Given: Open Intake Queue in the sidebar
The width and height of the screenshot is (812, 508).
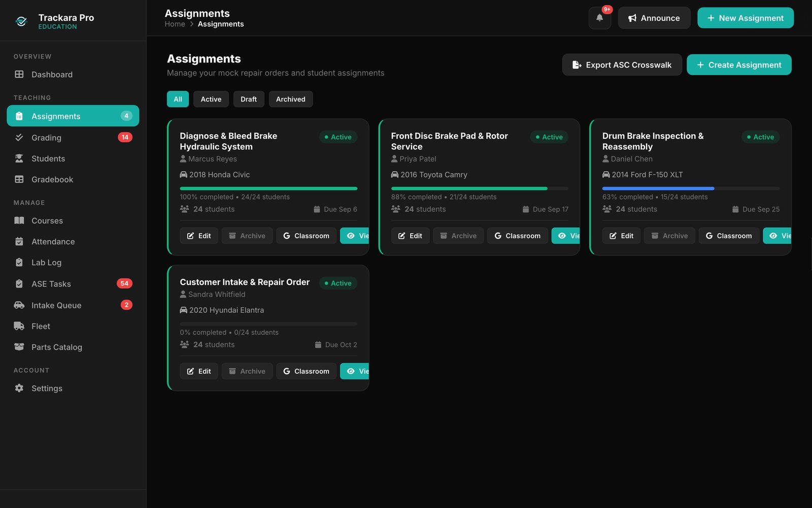Looking at the screenshot, I should 73,305.
